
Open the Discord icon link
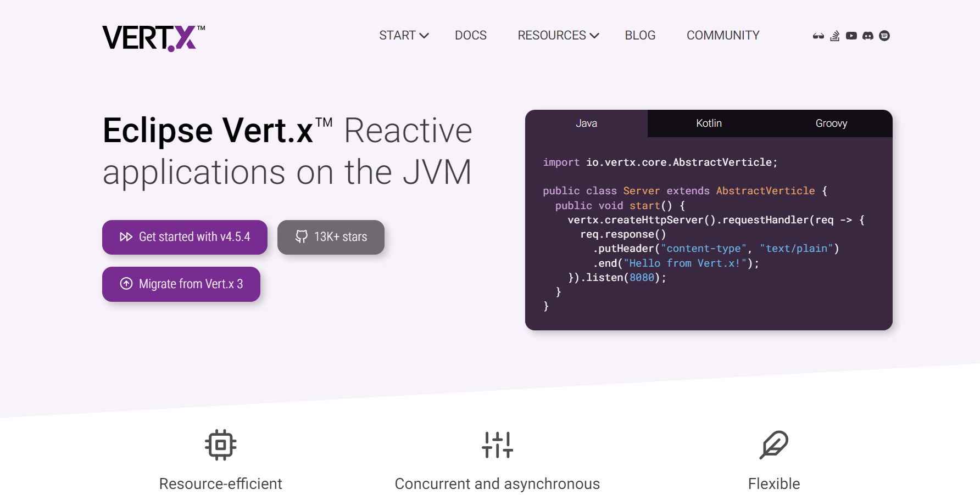tap(868, 36)
